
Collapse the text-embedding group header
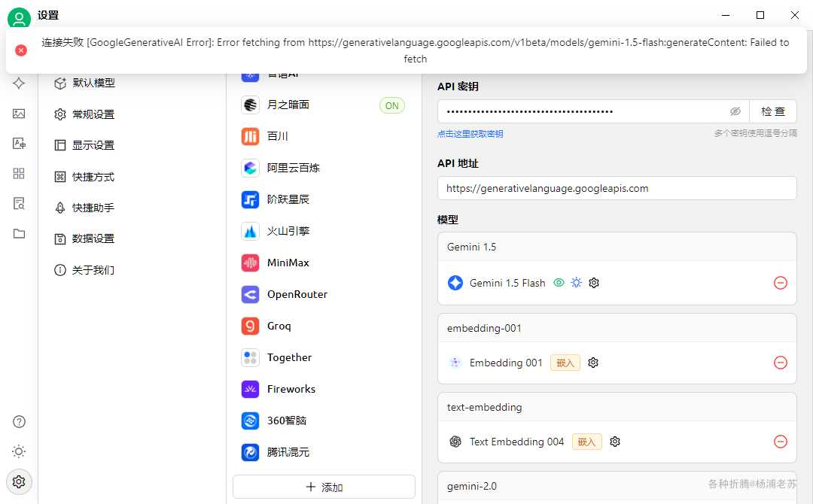tap(617, 407)
